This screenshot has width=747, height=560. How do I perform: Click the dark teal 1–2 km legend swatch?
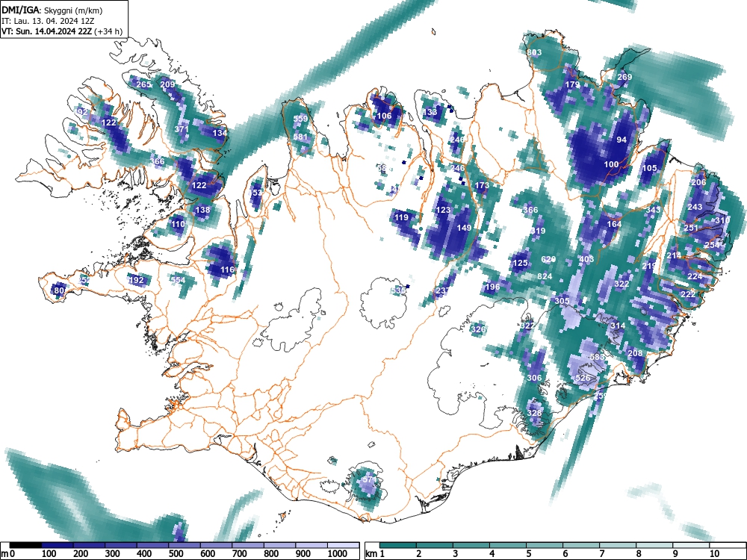click(398, 545)
